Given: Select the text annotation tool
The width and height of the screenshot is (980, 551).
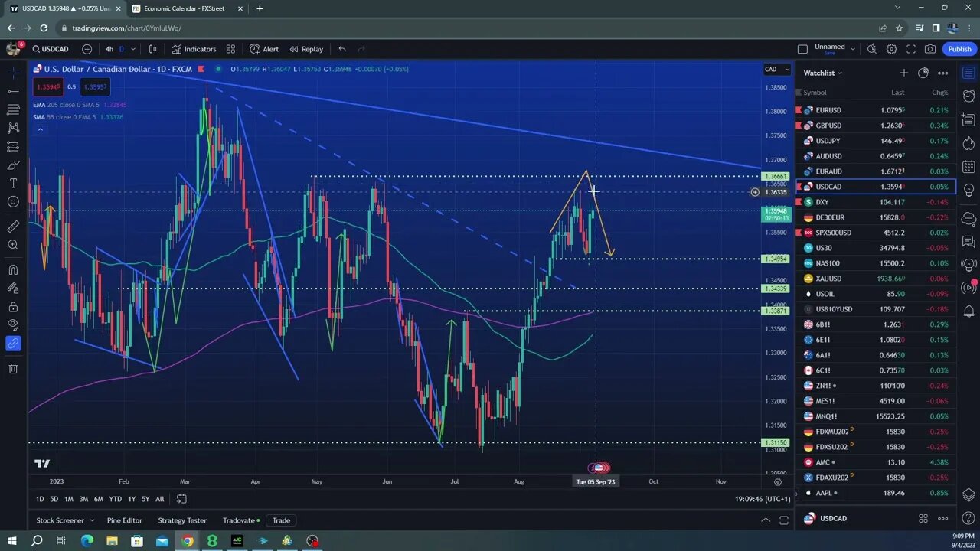Looking at the screenshot, I should (13, 183).
